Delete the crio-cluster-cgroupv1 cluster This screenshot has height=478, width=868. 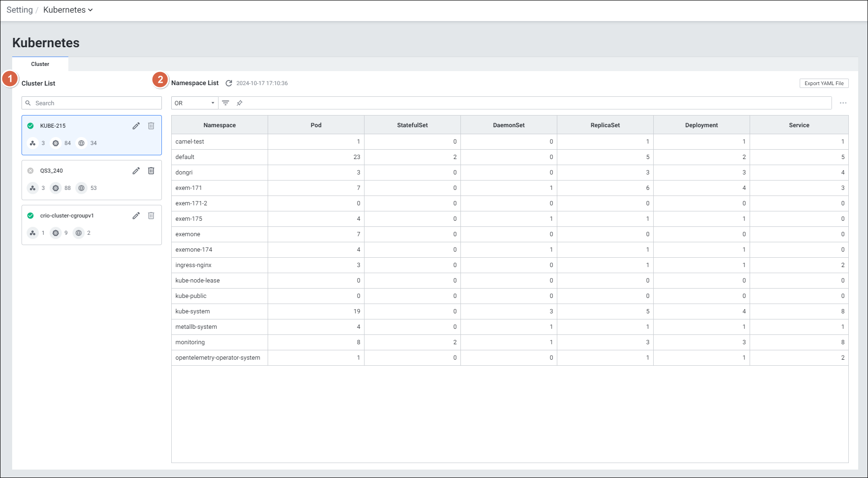[x=151, y=216]
